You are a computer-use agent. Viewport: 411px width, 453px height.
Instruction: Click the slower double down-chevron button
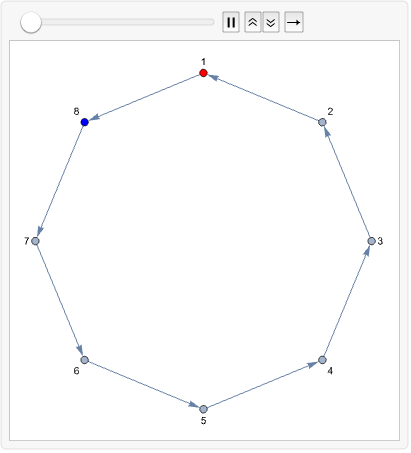pos(271,22)
